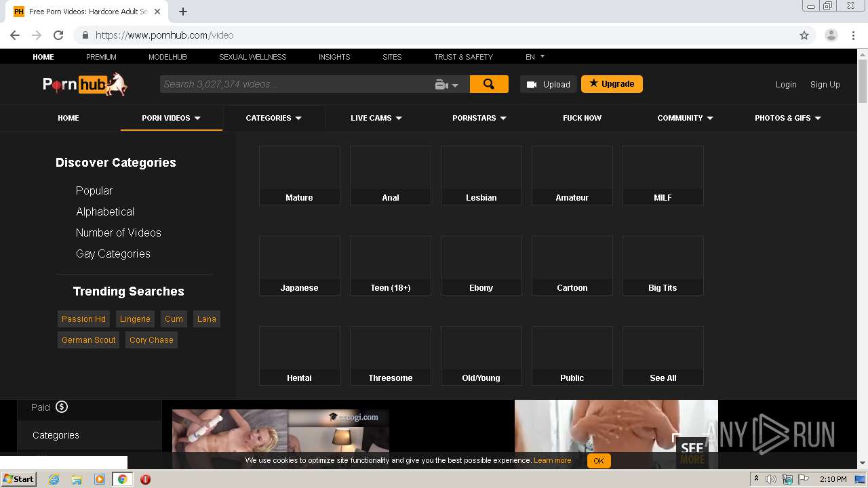
Task: Sort categories by Popular
Action: click(94, 190)
